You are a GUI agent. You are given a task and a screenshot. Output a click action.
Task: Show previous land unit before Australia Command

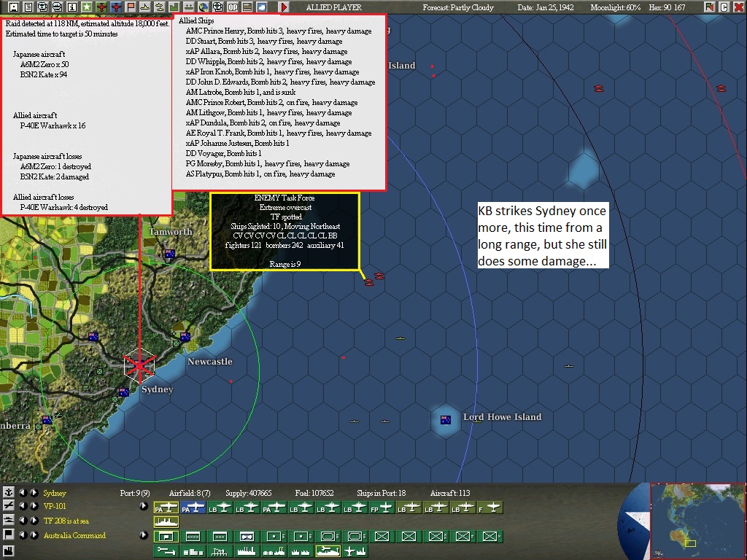23,534
